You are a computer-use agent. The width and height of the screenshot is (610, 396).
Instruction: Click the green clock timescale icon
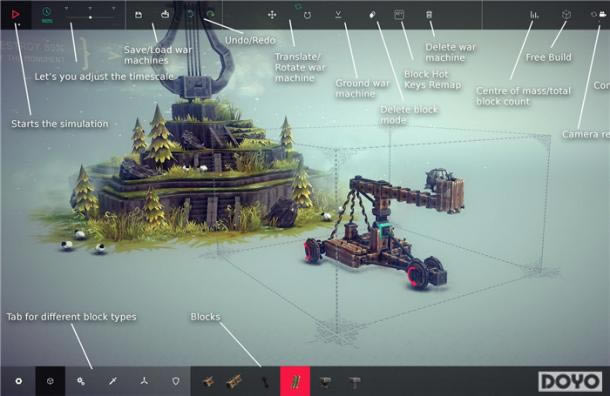47,13
